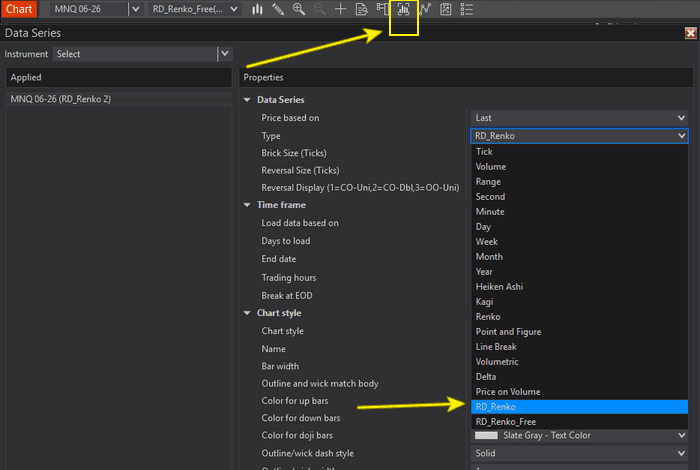This screenshot has height=470, width=700.
Task: Click the Color for up bars label
Action: coord(295,401)
